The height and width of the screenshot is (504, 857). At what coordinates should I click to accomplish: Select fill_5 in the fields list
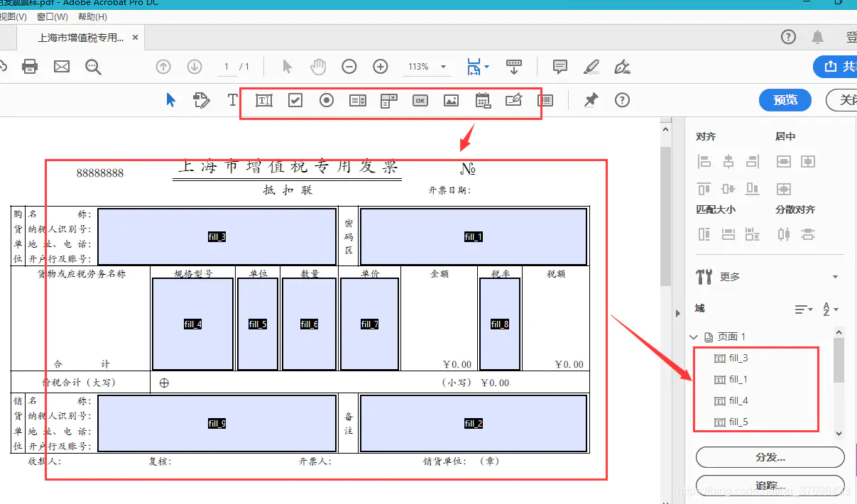tap(738, 422)
